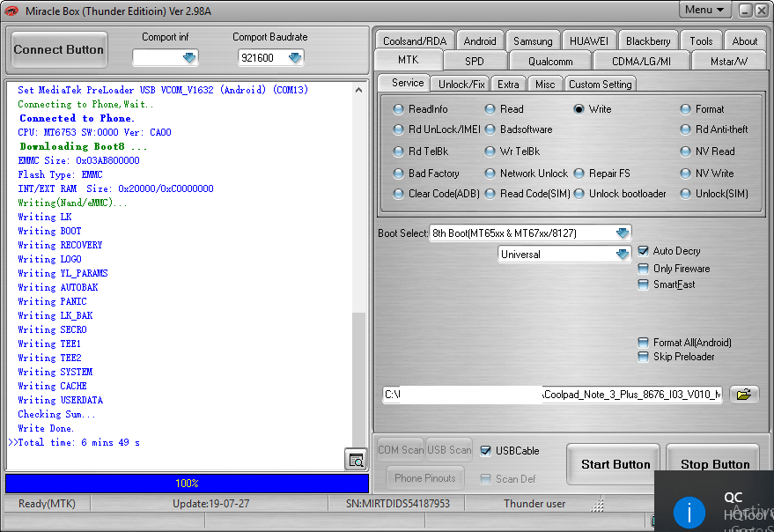Click the COM Scan button

coord(401,450)
